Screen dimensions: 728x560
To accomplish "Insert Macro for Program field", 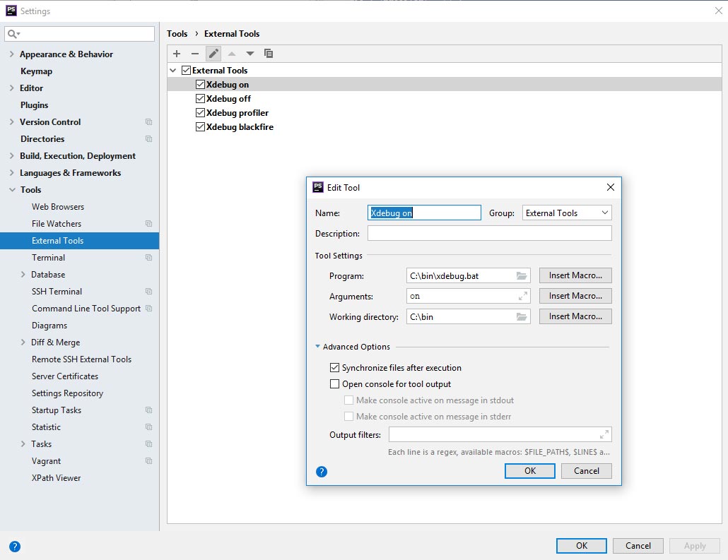I will point(575,275).
